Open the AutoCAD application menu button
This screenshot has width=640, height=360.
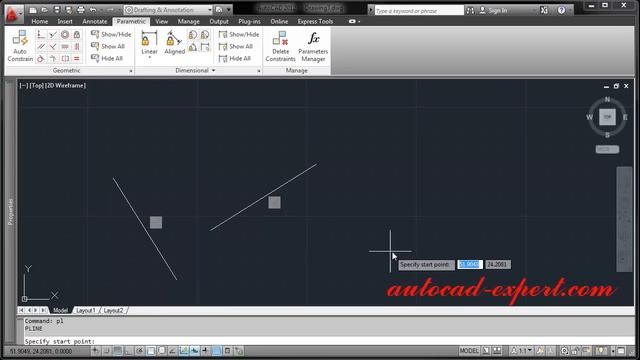tap(13, 13)
